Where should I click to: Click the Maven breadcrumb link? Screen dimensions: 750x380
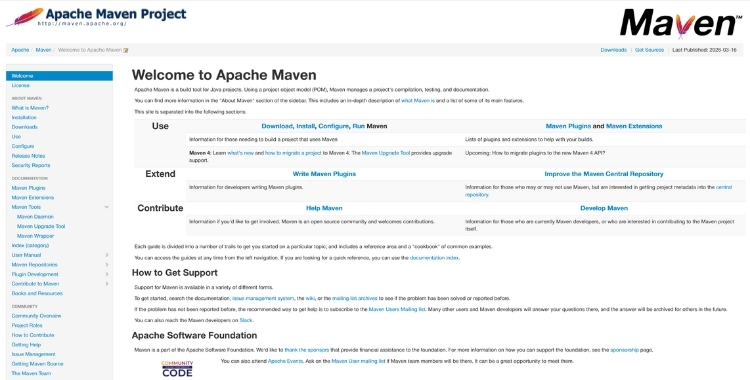click(43, 50)
